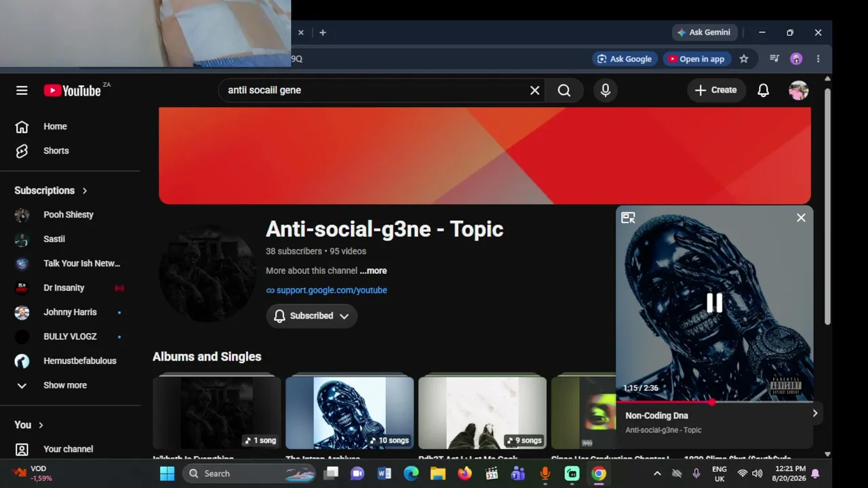Open File Explorer from the taskbar

coord(437,474)
